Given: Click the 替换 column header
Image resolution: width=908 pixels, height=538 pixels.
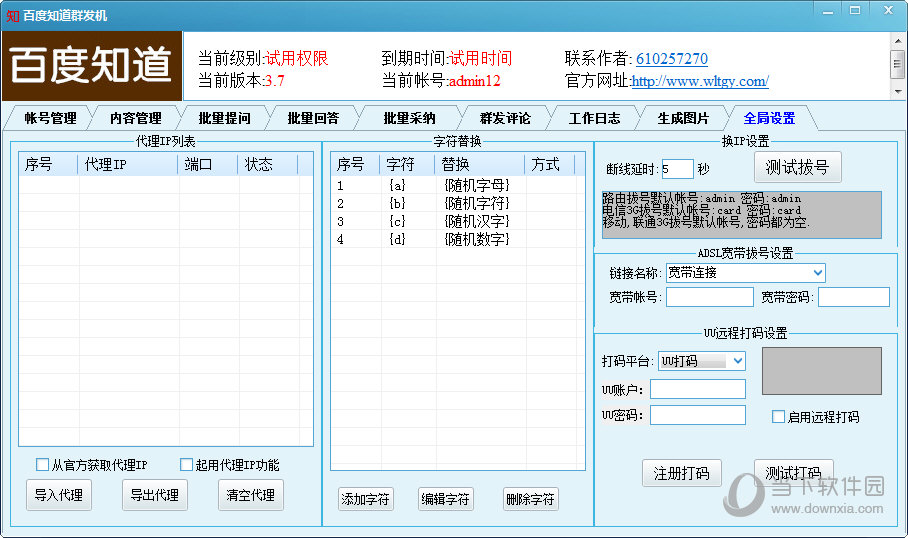Looking at the screenshot, I should [x=479, y=164].
